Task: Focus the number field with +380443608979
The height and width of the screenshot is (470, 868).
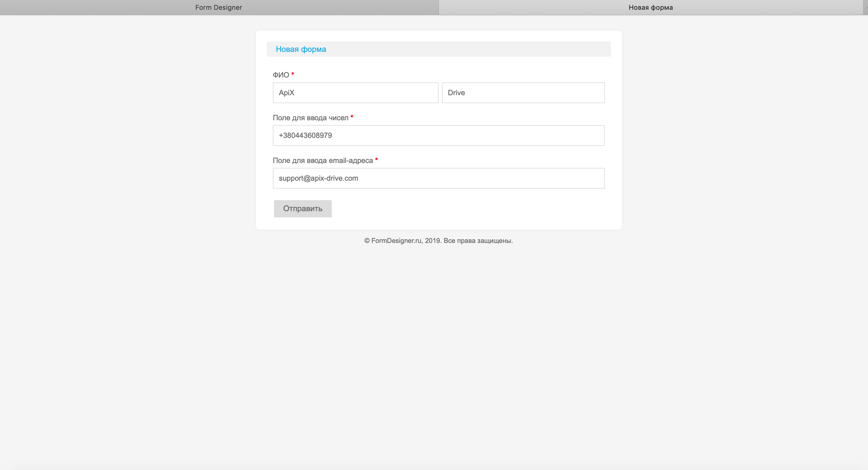Action: pos(439,136)
